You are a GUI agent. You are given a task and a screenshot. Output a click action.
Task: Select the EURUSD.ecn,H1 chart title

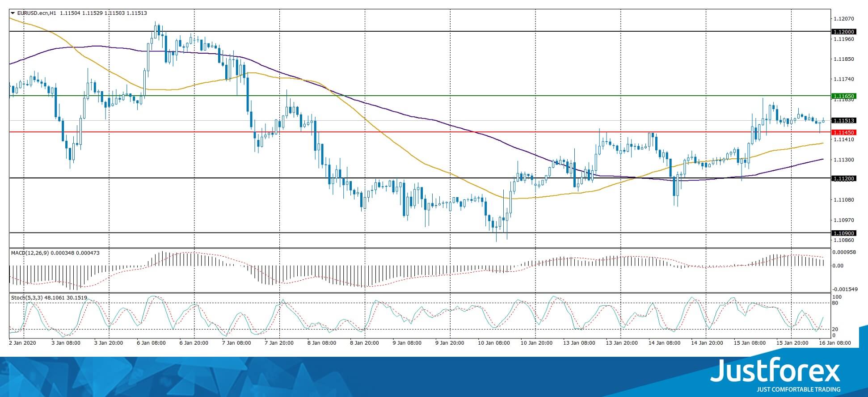coord(37,13)
